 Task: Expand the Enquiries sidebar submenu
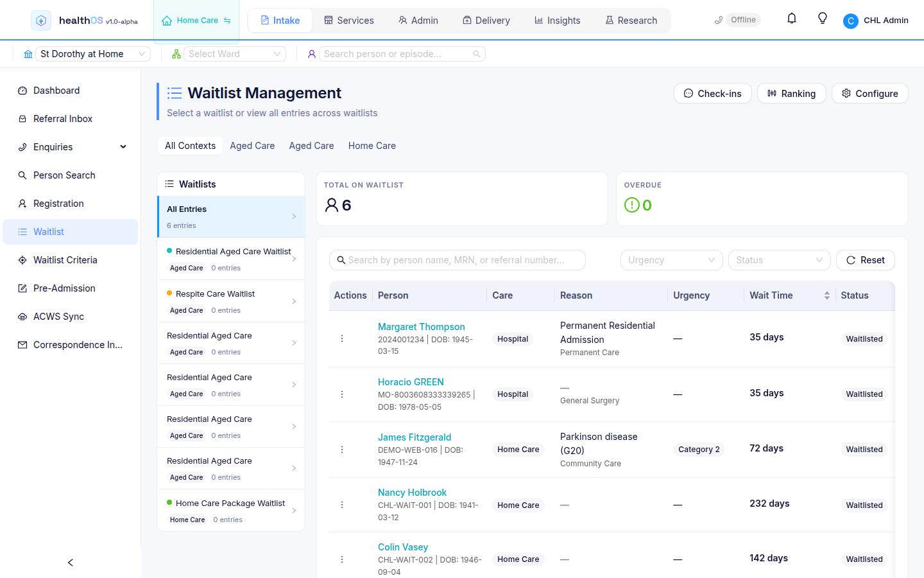[x=123, y=147]
